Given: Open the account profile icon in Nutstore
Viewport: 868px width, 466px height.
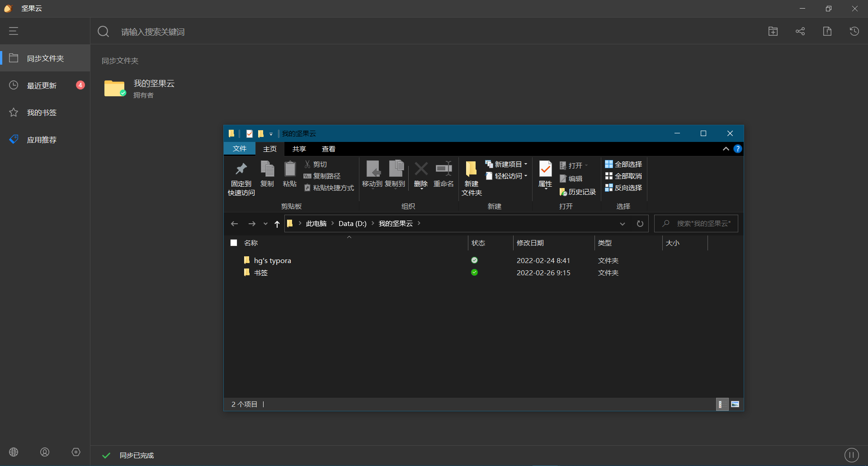Looking at the screenshot, I should [x=45, y=452].
